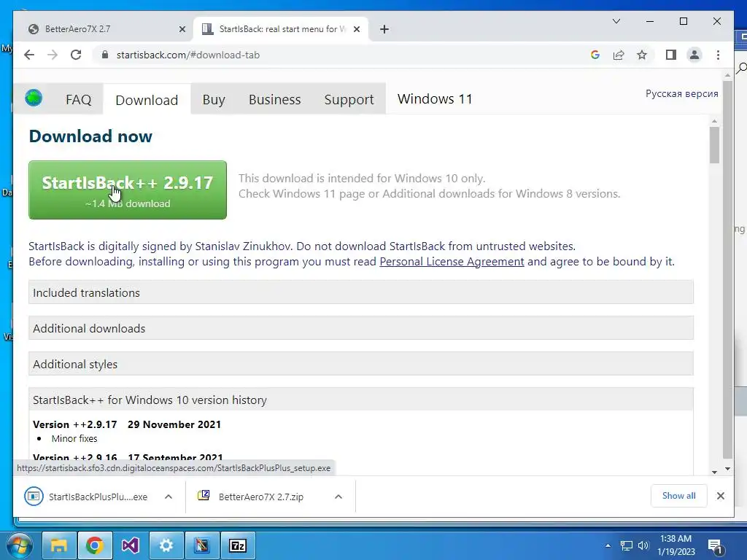Viewport: 747px width, 560px height.
Task: Open File Explorer from taskbar
Action: (59, 545)
